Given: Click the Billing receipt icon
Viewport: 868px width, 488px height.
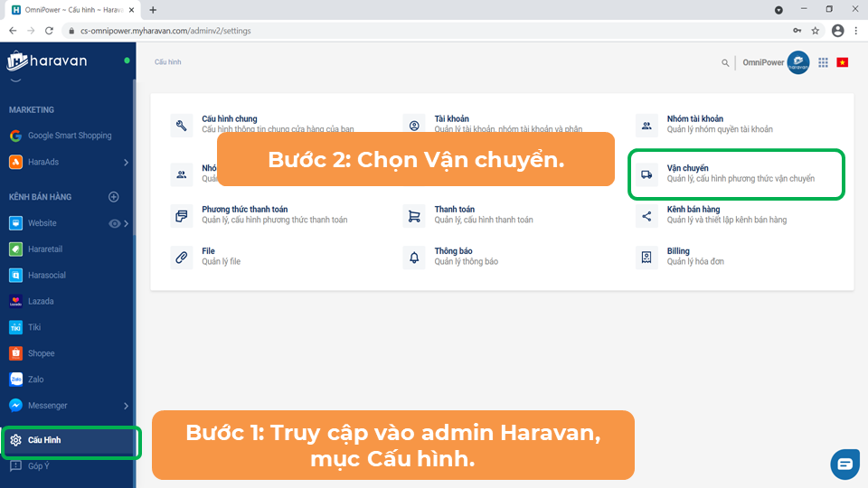Looking at the screenshot, I should pos(646,258).
